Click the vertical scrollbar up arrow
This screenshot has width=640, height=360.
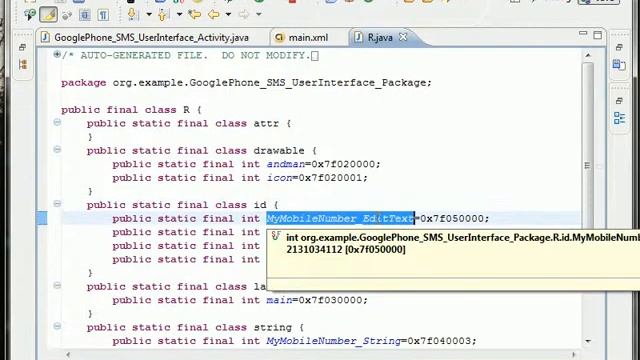[588, 55]
